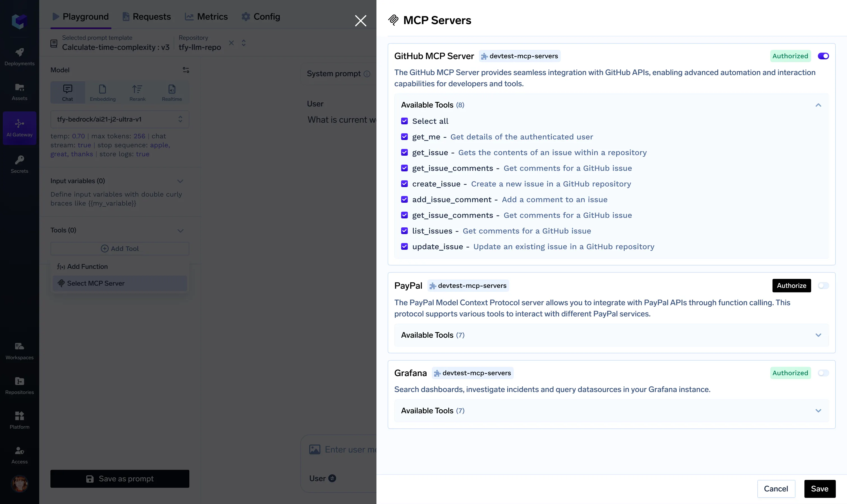Click the PayPal Authorize button
847x504 pixels.
pos(791,286)
